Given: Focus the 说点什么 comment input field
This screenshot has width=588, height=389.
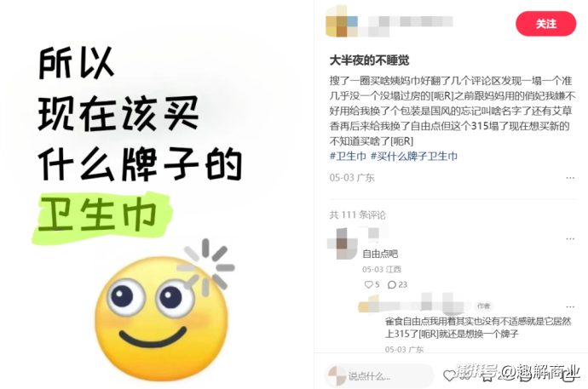Looking at the screenshot, I should pyautogui.click(x=378, y=375).
